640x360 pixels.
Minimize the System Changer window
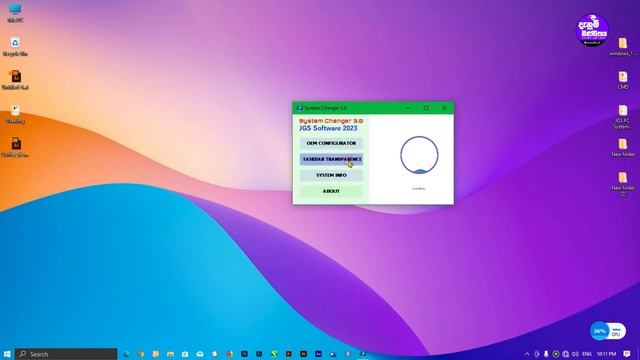[408, 108]
